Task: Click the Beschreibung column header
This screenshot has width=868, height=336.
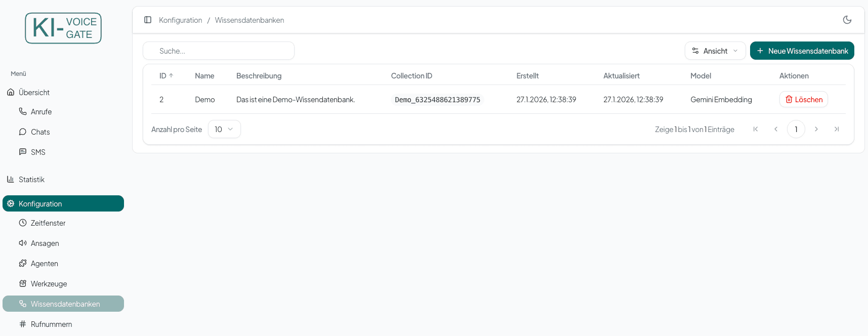Action: (259, 75)
